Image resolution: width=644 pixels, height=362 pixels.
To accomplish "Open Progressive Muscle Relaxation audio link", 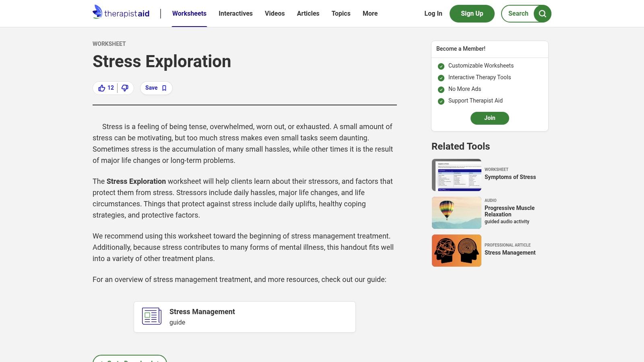I will 510,211.
